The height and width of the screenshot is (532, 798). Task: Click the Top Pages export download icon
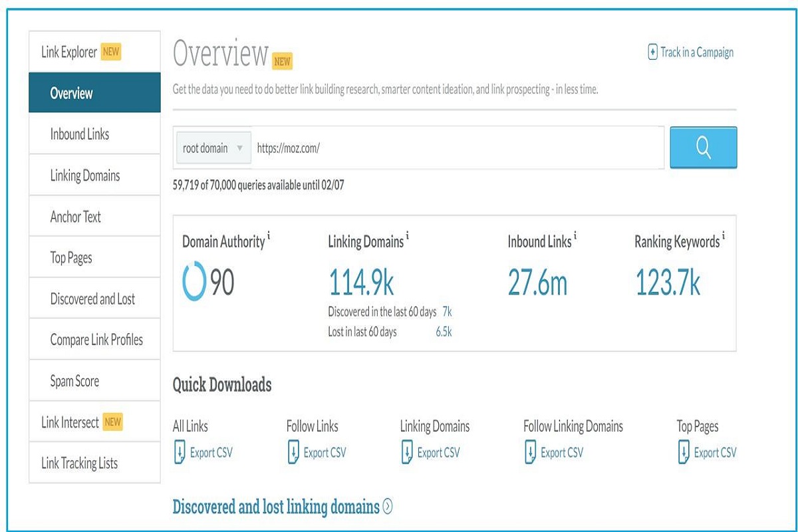[684, 453]
